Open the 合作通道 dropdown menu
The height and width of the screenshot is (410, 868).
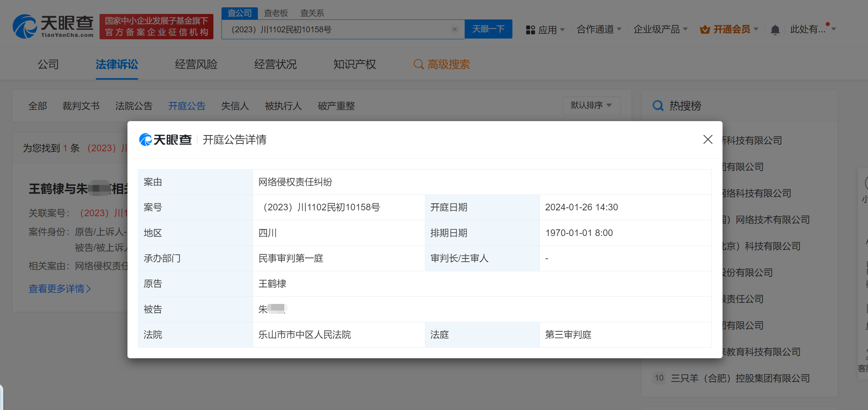(x=599, y=29)
